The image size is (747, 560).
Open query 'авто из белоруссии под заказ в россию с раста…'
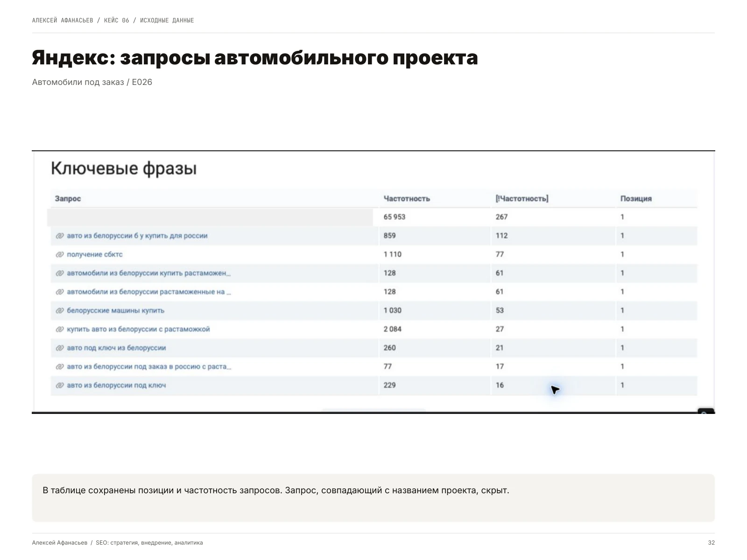click(x=149, y=366)
